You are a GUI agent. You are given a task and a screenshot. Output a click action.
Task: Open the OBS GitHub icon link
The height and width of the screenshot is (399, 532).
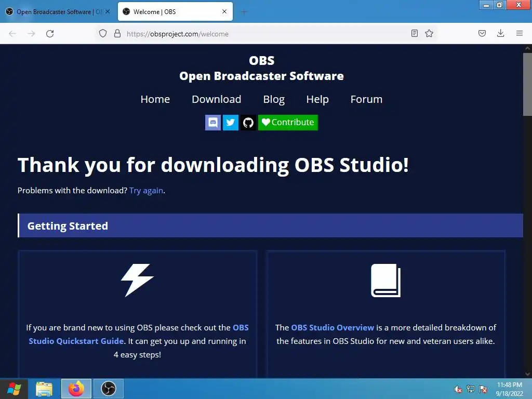pyautogui.click(x=248, y=122)
